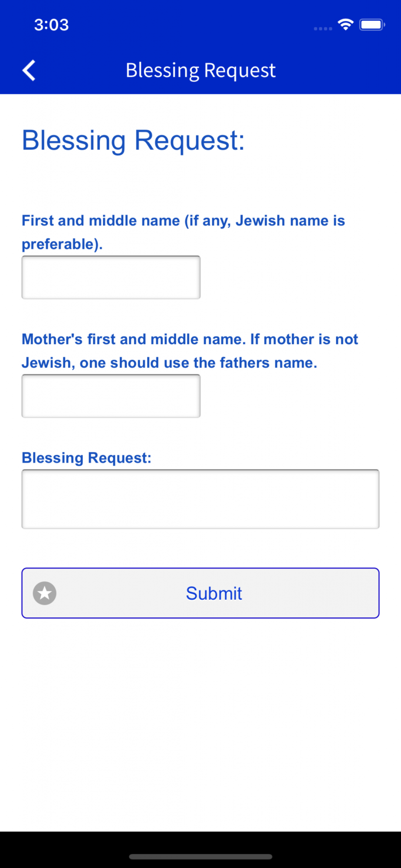Tap the 3:03 clock in status bar
The height and width of the screenshot is (868, 401).
tap(52, 25)
